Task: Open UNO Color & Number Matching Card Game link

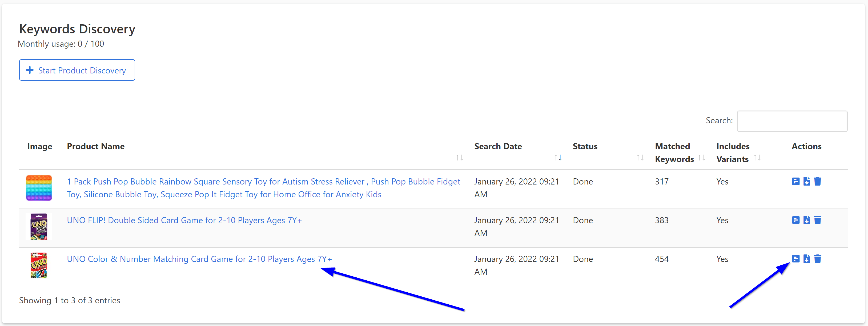Action: click(x=199, y=259)
